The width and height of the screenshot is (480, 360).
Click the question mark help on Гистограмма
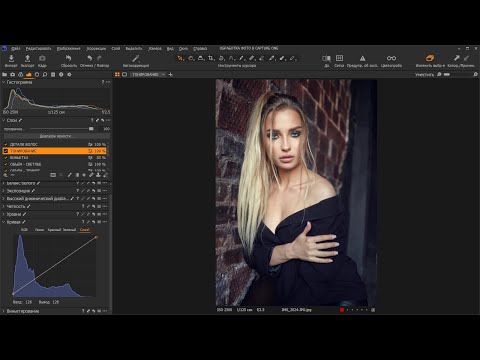pos(102,82)
